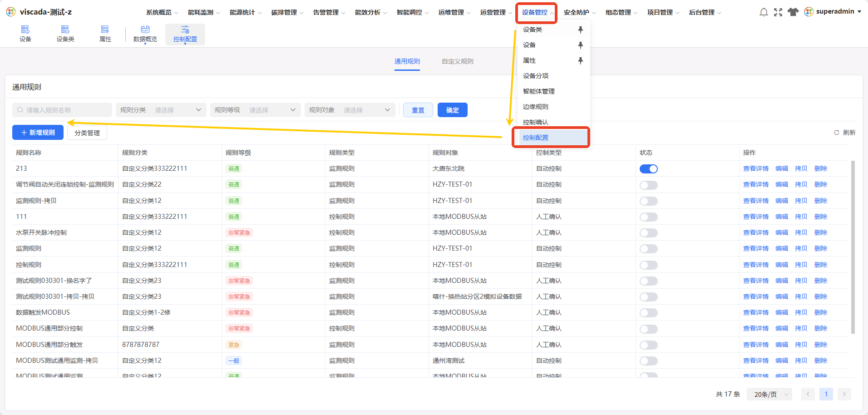This screenshot has width=868, height=415.
Task: Expand the 告警管理 menu
Action: [x=329, y=12]
